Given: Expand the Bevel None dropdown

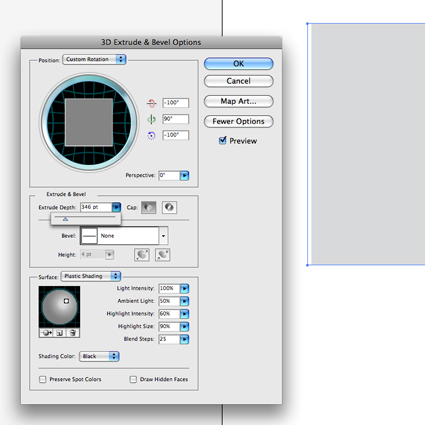Looking at the screenshot, I should (x=124, y=236).
